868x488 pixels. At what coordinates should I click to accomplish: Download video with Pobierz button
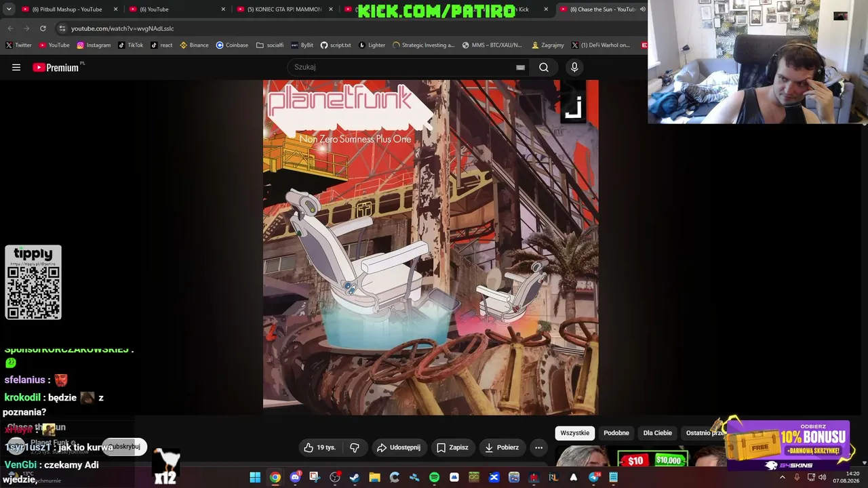501,447
